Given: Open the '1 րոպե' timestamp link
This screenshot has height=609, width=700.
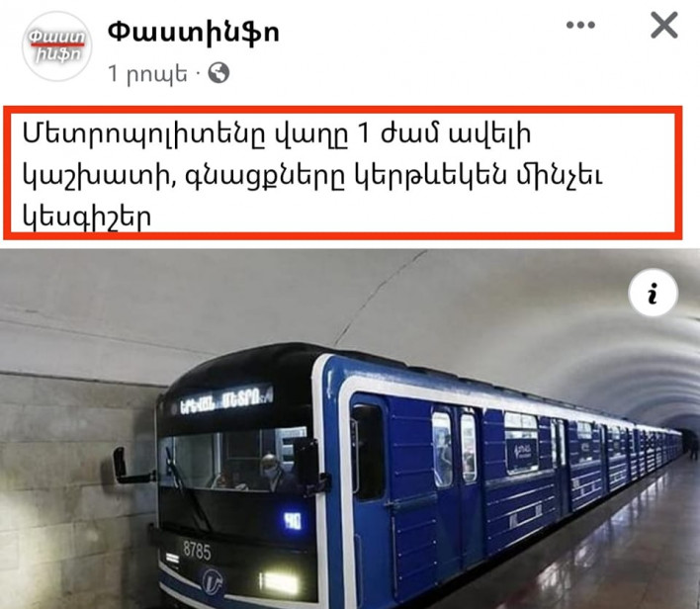Looking at the screenshot, I should (147, 73).
